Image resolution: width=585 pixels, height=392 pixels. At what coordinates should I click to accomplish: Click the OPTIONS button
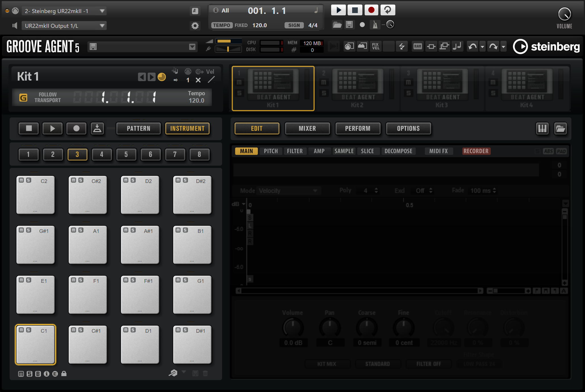(x=408, y=128)
